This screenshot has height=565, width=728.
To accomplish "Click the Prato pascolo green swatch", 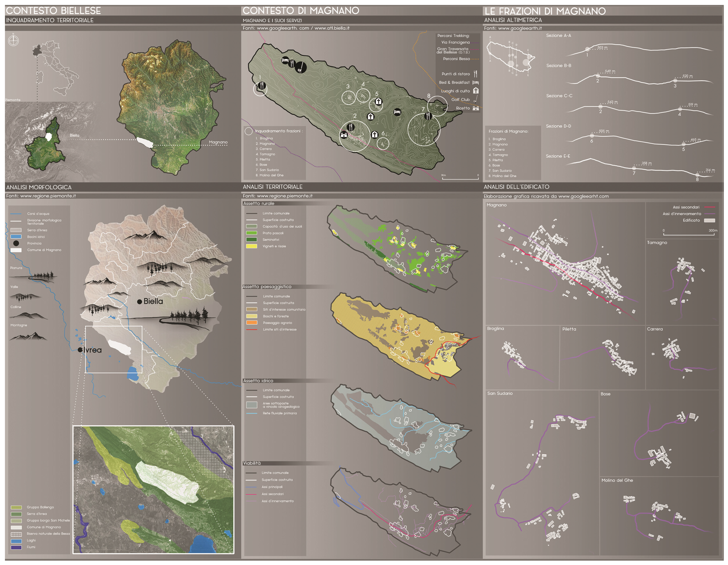I will pos(251,233).
